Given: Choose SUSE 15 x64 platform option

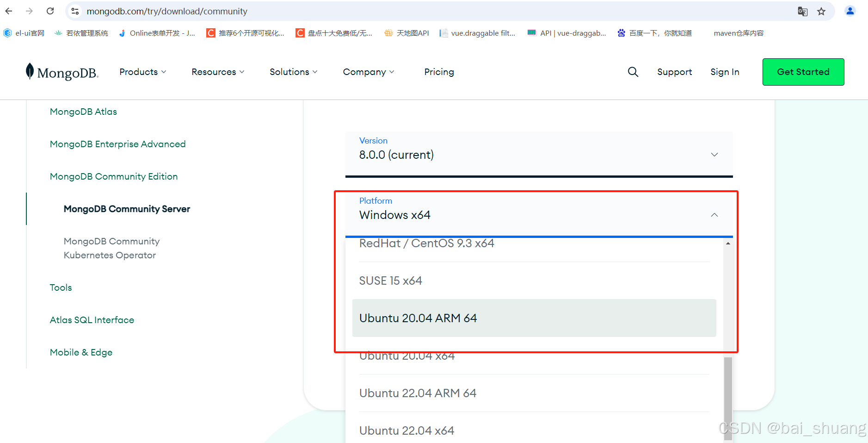Looking at the screenshot, I should point(534,281).
